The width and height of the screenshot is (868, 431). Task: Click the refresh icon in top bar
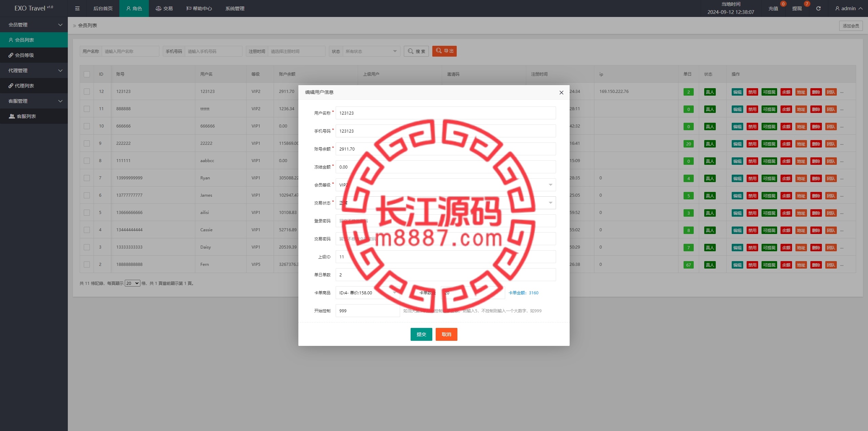pos(818,8)
